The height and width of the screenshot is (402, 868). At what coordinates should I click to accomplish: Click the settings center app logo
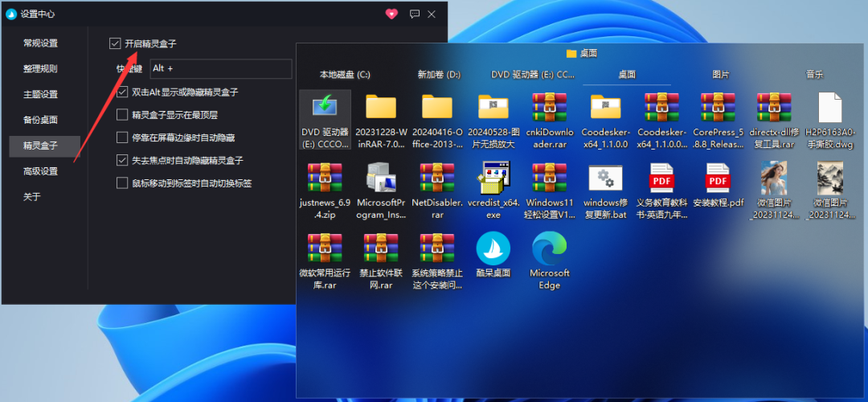(x=11, y=14)
